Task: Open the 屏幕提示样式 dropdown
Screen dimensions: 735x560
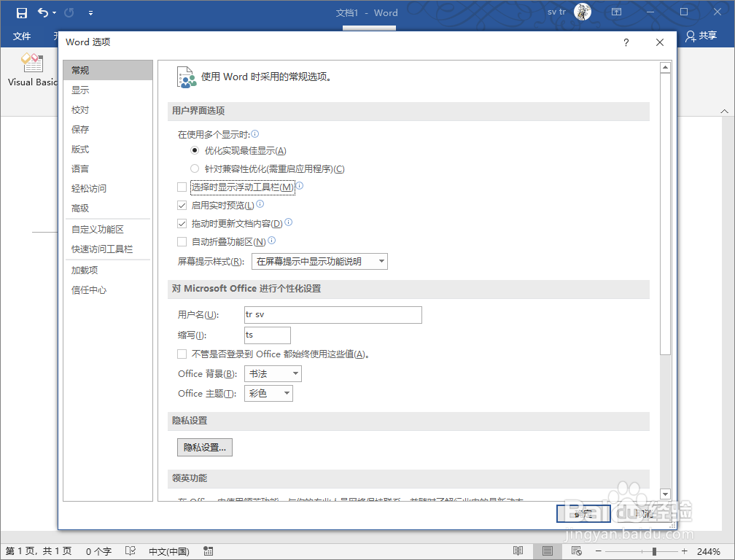Action: click(x=319, y=262)
